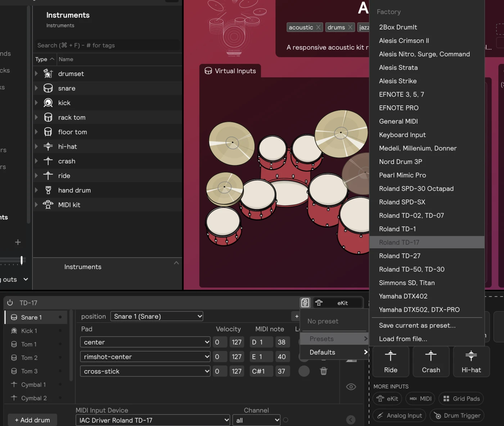Click the collapse arrow button next to the Channel selector
Image resolution: width=504 pixels, height=426 pixels.
click(351, 420)
